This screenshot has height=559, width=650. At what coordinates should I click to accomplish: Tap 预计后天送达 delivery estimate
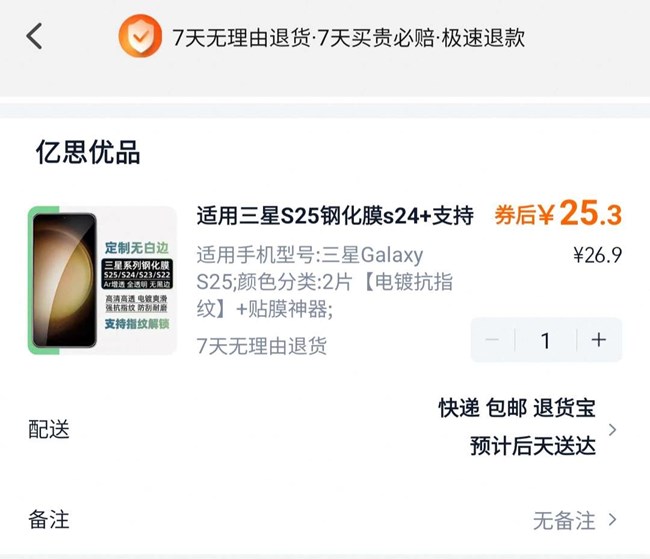tap(532, 446)
